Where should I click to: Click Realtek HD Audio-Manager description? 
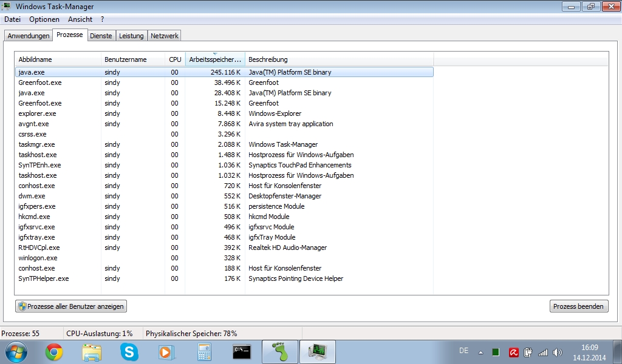287,248
